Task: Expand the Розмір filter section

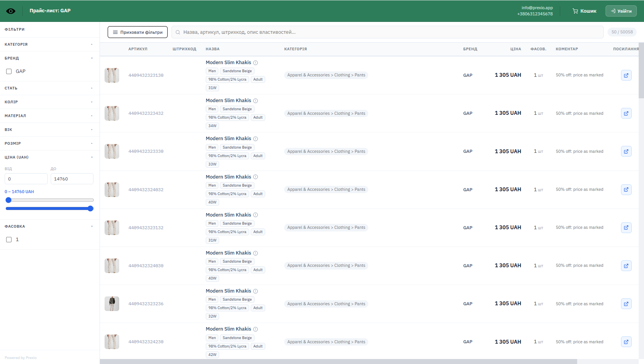Action: 50,144
